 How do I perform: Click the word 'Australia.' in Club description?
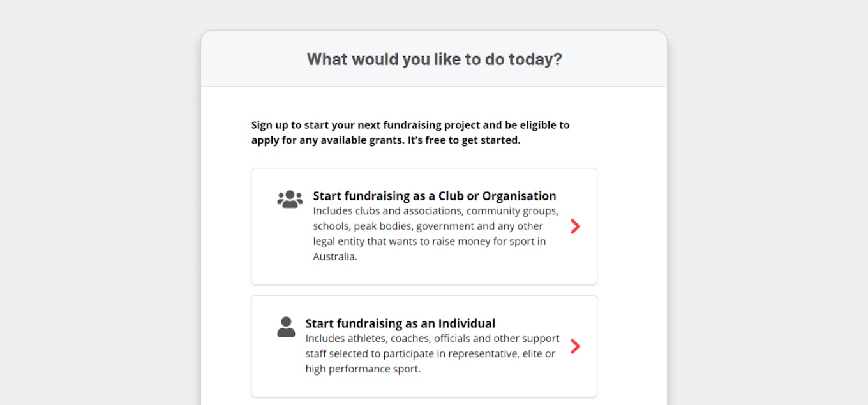[335, 256]
